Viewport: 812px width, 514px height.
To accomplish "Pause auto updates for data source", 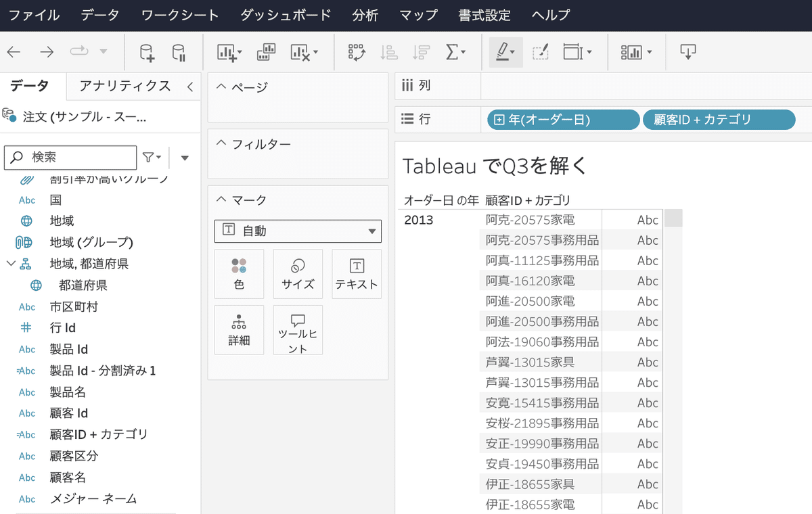I will [x=179, y=53].
